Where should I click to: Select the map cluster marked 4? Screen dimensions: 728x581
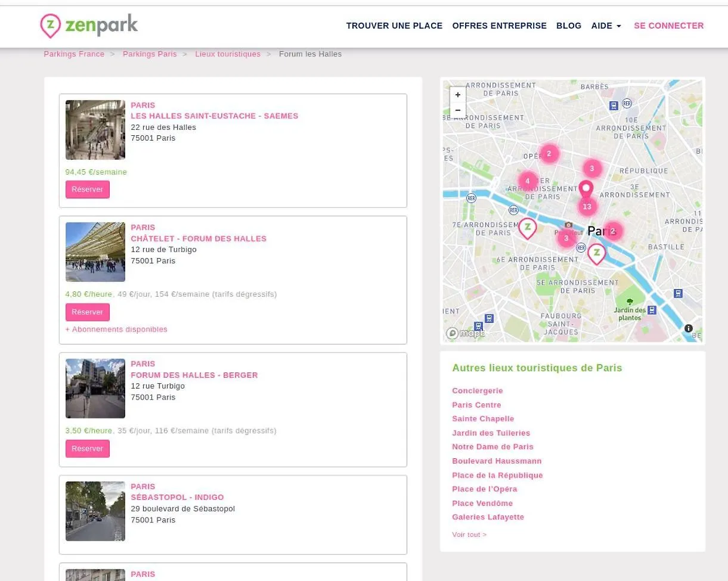pos(528,181)
